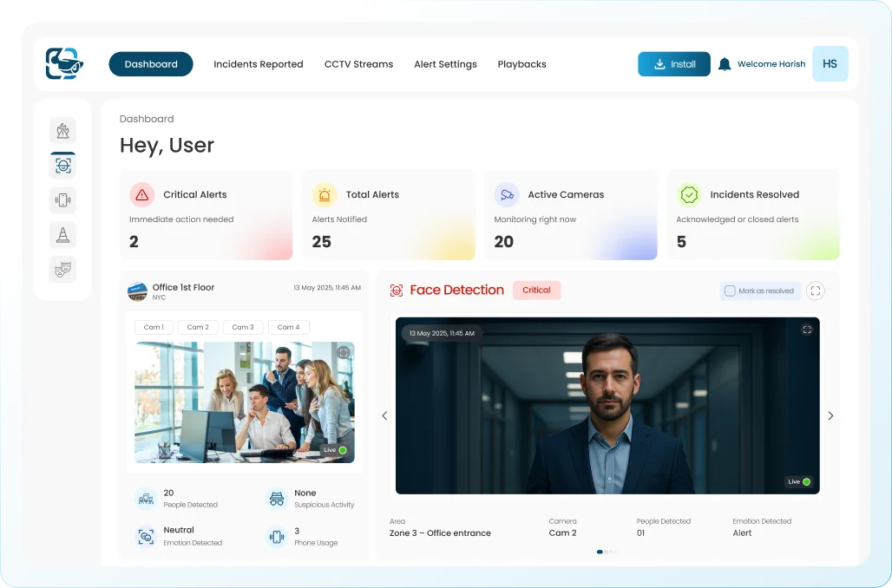Click the fullscreen icon inside the face video
This screenshot has height=588, width=892.
807,330
